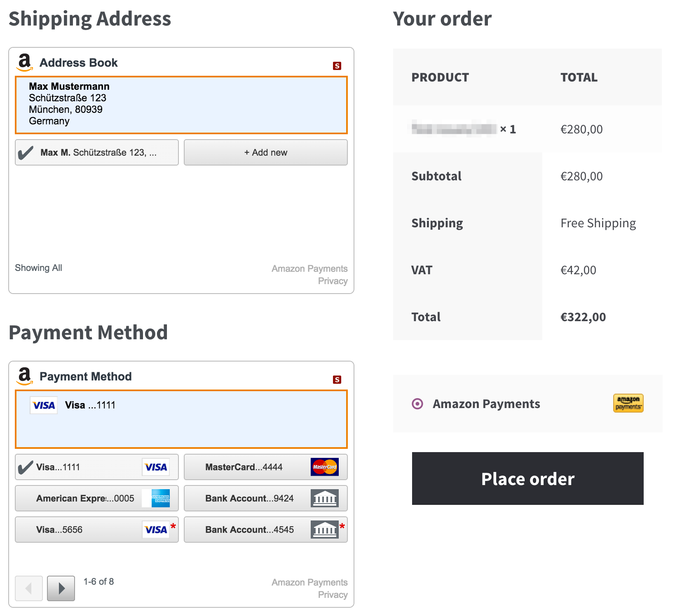Click the Amazon Payments logo badge
This screenshot has width=675, height=616.
pos(628,403)
